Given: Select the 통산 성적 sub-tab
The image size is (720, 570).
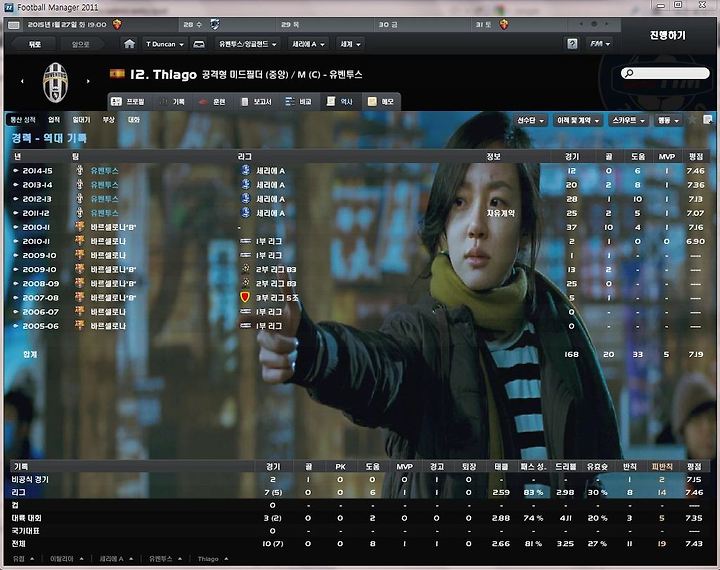Looking at the screenshot, I should 23,119.
